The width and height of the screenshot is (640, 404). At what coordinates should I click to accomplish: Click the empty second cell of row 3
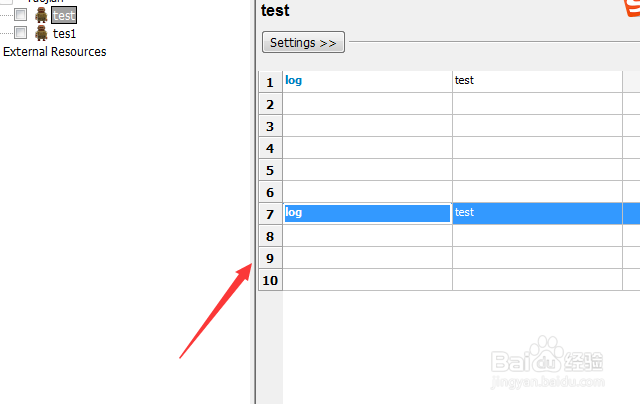(x=536, y=126)
